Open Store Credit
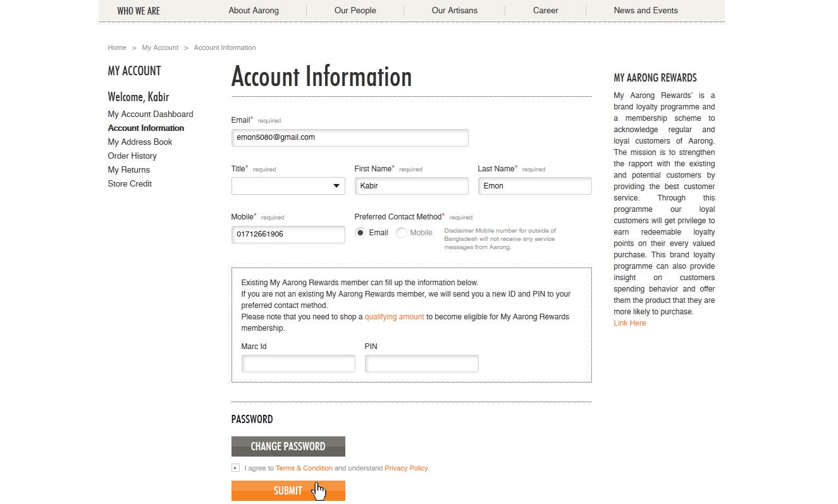 coord(130,183)
